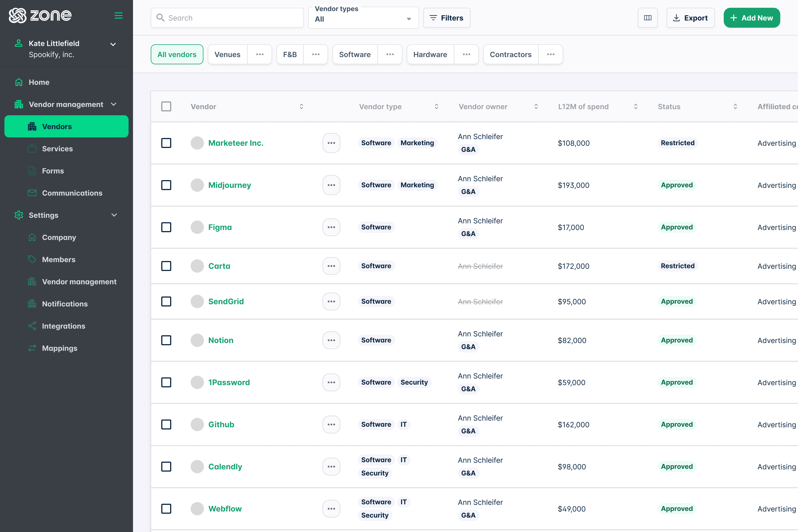Collapse the top Vendor management section chevron
The image size is (798, 532).
pyautogui.click(x=114, y=104)
